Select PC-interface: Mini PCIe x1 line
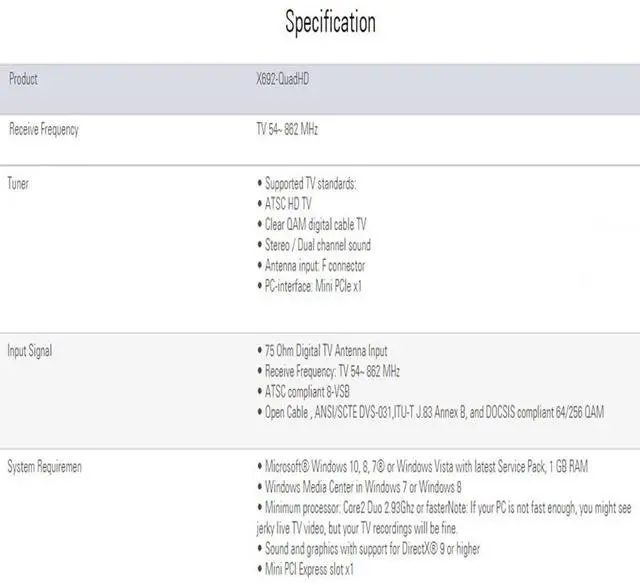Viewport: 640px width, 585px height. (312, 286)
